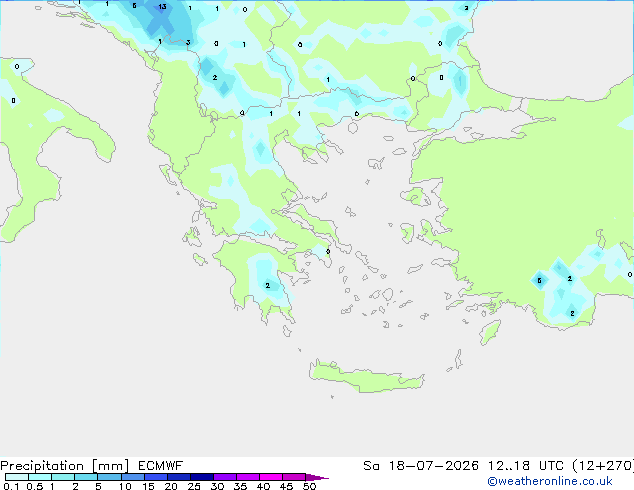Select the 35–40 mm legend swatch
This screenshot has width=634, height=490.
point(248,477)
